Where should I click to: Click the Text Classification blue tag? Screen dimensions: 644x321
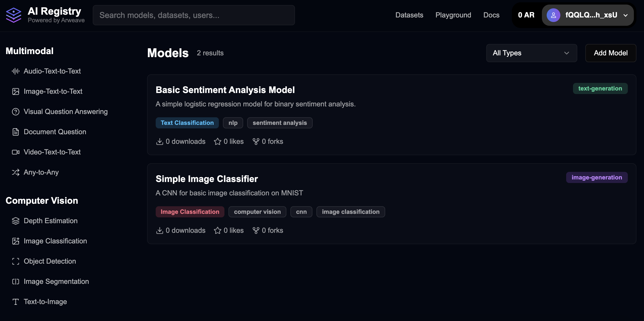pos(187,123)
